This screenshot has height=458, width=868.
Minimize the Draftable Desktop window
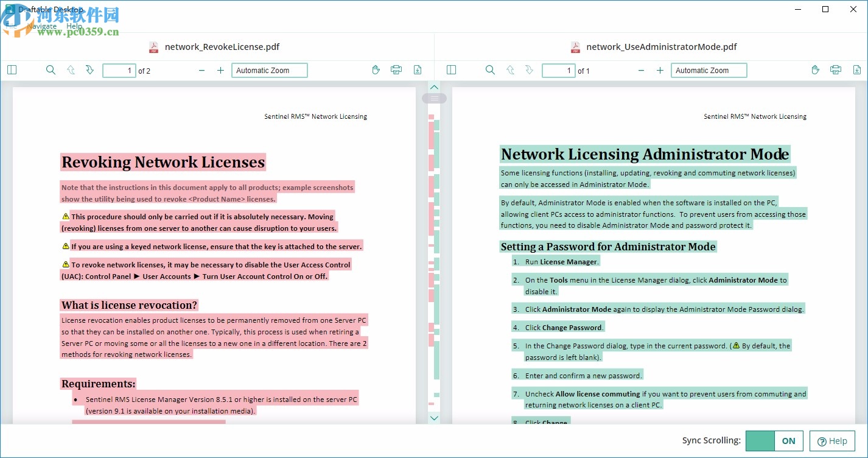797,9
